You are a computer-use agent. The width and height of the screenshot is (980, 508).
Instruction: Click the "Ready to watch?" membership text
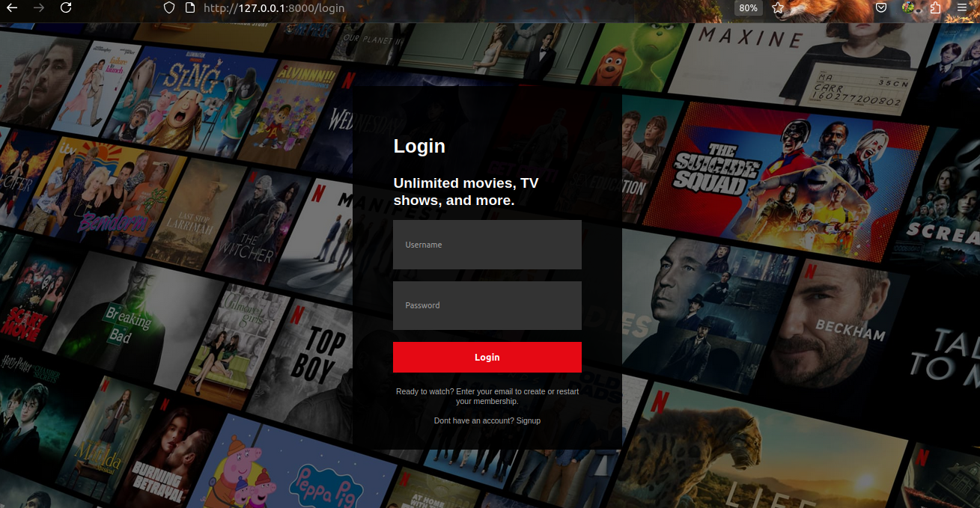coord(487,397)
